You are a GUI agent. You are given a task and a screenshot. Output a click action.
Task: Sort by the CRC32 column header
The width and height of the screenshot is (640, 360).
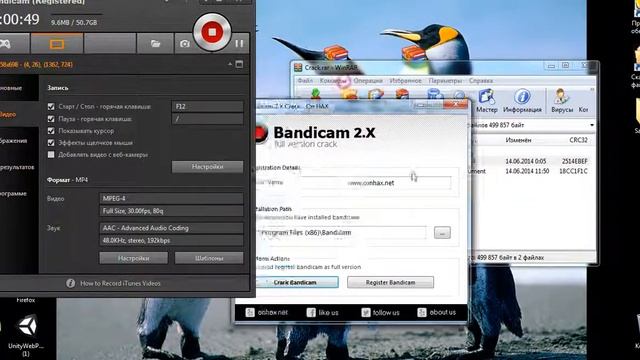pyautogui.click(x=578, y=140)
